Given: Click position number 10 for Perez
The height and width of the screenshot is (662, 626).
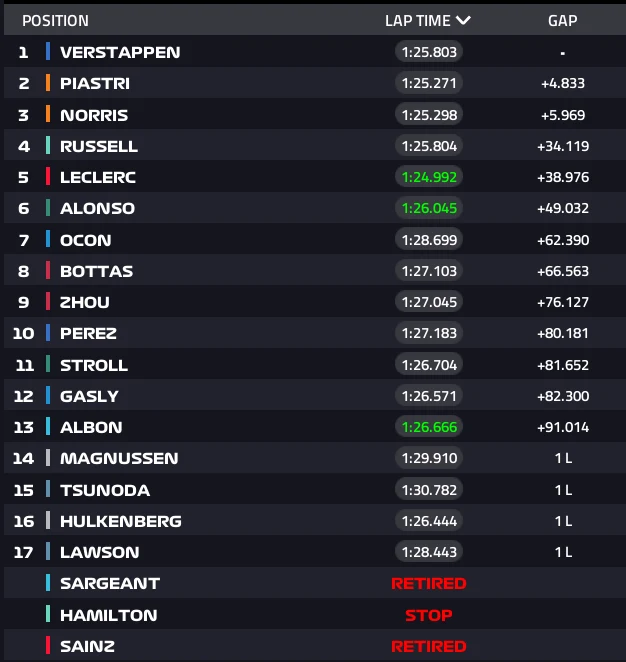Looking at the screenshot, I should pyautogui.click(x=23, y=333).
